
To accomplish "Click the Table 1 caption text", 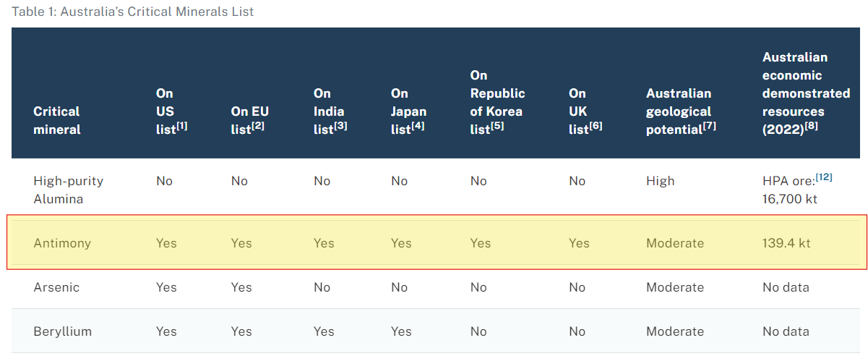I will click(x=132, y=12).
